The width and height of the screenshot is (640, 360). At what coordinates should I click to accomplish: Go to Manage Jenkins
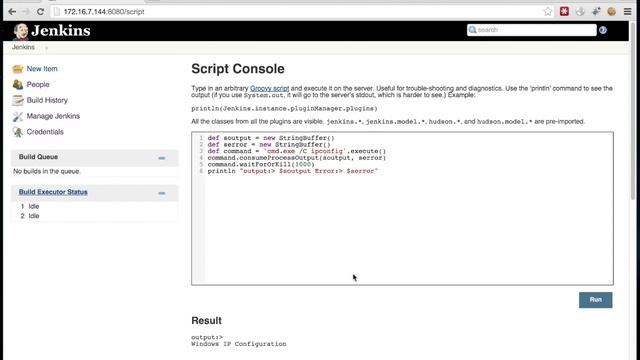pyautogui.click(x=53, y=116)
